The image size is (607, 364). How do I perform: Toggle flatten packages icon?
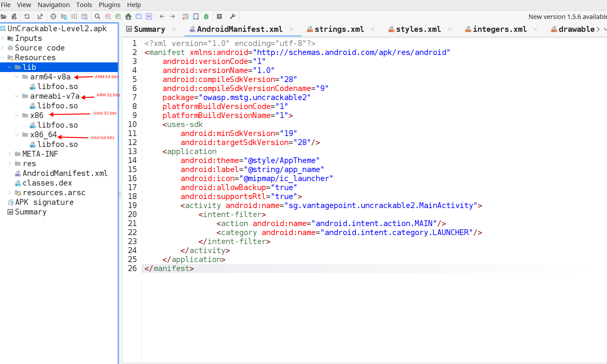click(64, 16)
